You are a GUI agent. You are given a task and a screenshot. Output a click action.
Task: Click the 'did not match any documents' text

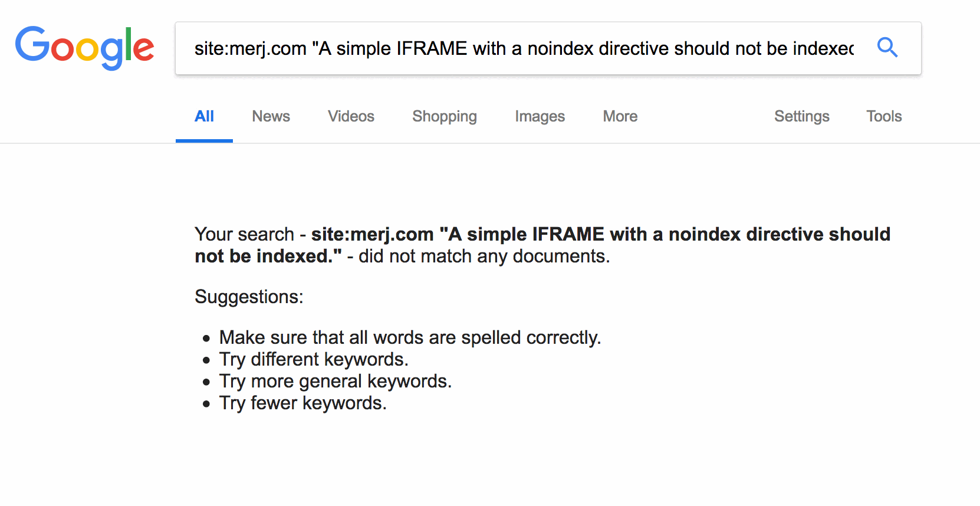point(484,257)
